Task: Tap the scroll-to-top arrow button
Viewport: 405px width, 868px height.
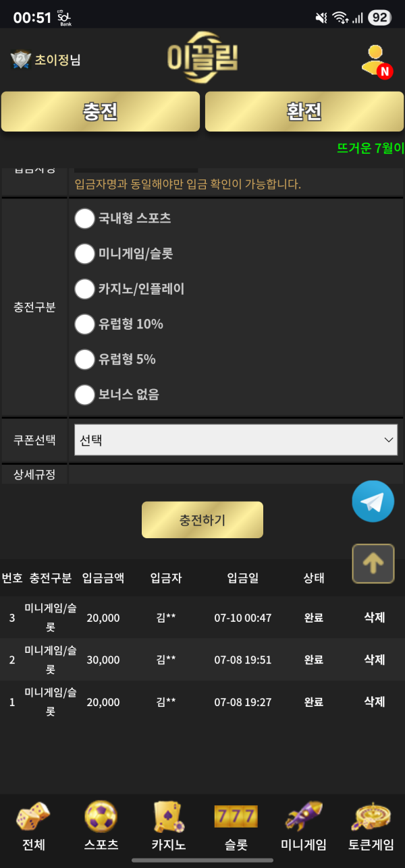Action: tap(373, 563)
